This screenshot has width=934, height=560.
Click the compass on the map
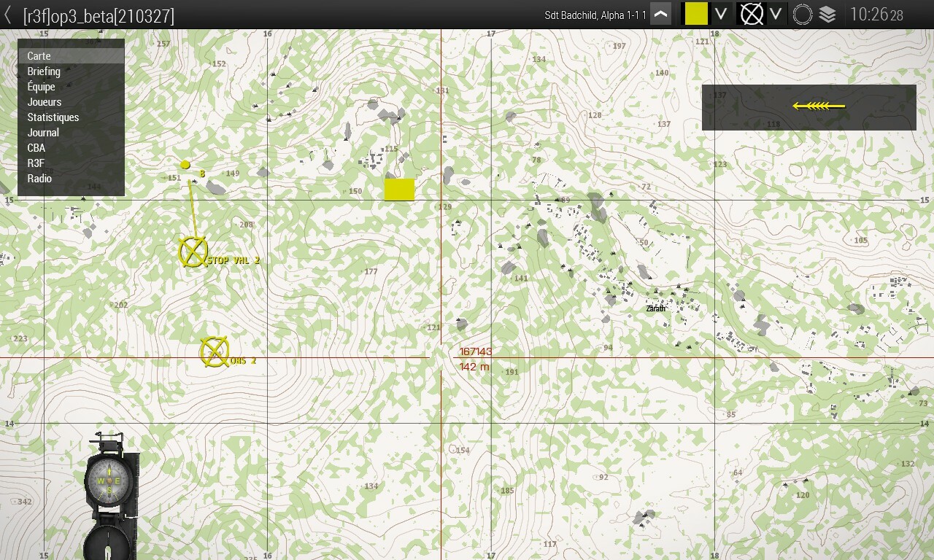click(111, 496)
